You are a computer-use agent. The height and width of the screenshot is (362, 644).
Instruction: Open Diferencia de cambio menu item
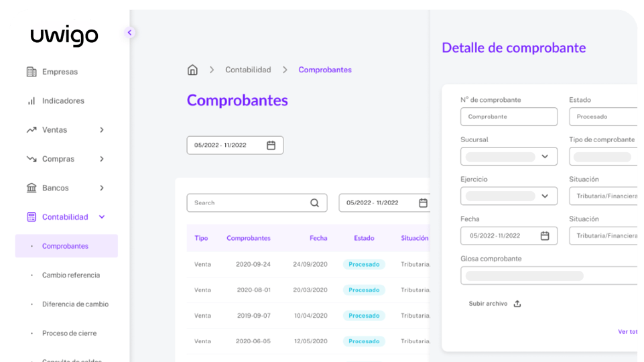pos(75,304)
